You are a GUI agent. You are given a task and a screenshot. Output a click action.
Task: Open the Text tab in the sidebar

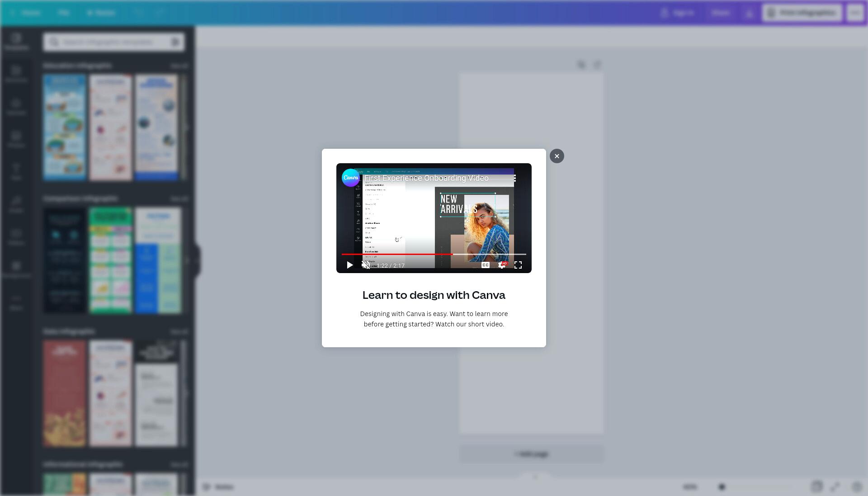click(x=16, y=172)
